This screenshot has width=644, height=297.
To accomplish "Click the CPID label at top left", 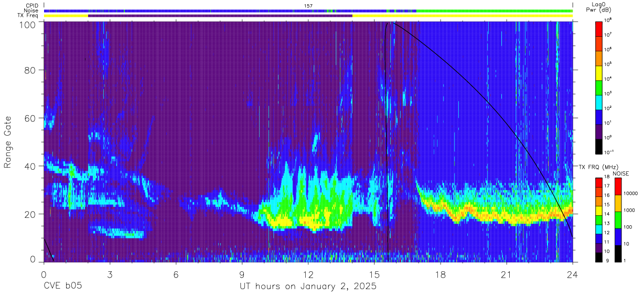I will [x=31, y=5].
